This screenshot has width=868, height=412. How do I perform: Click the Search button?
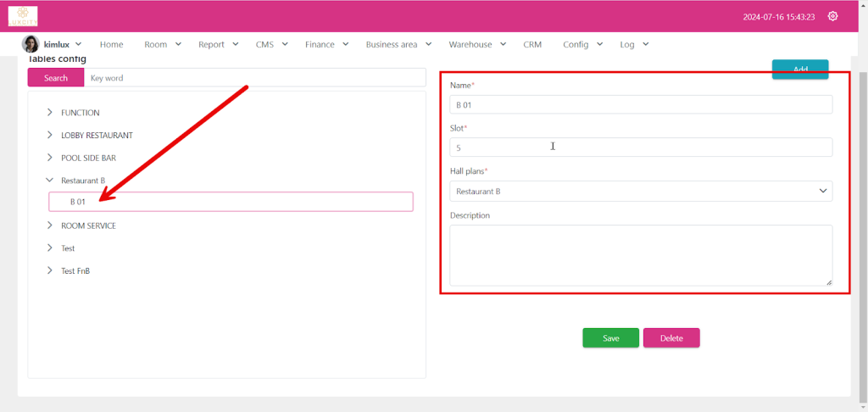(56, 78)
